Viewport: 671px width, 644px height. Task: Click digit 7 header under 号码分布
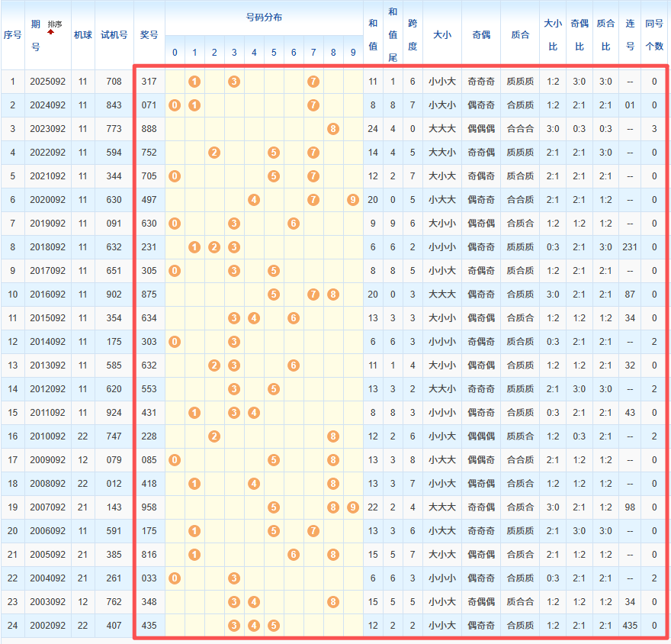pos(313,53)
